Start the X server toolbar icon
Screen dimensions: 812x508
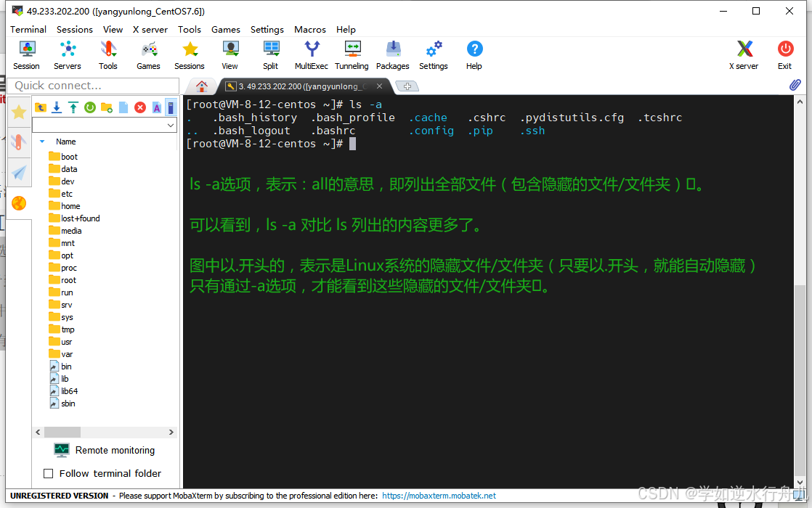tap(744, 55)
